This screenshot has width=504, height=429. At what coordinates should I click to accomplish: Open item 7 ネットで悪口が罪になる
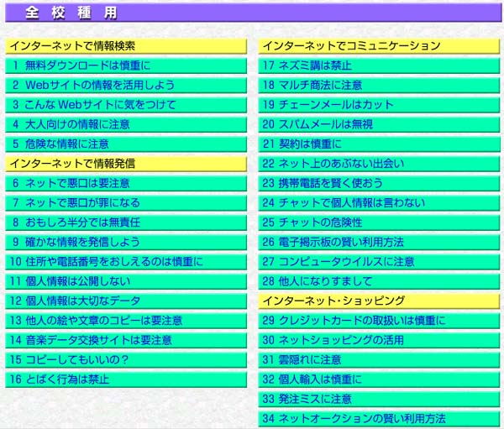coord(126,203)
